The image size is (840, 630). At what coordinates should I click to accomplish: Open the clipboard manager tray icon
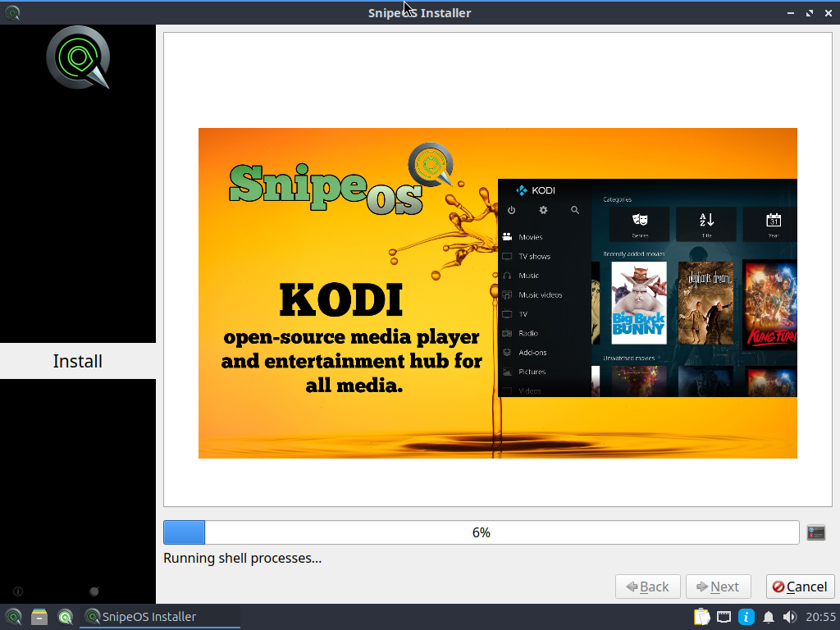[x=702, y=617]
